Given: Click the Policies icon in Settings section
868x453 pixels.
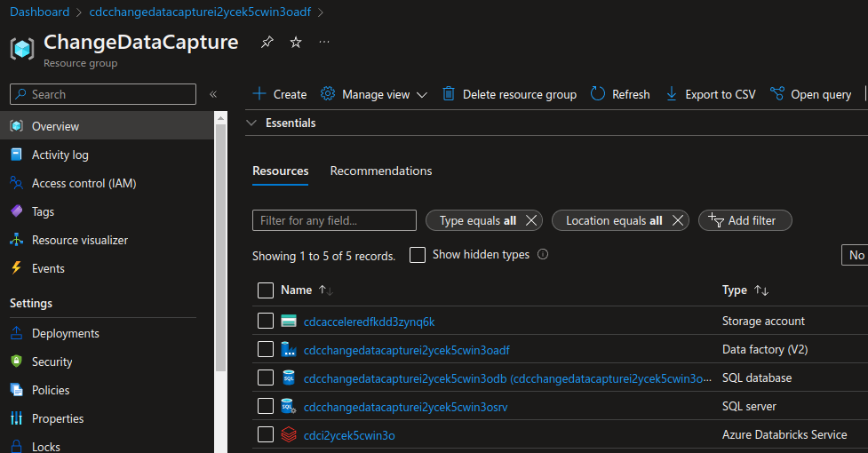Looking at the screenshot, I should (17, 389).
